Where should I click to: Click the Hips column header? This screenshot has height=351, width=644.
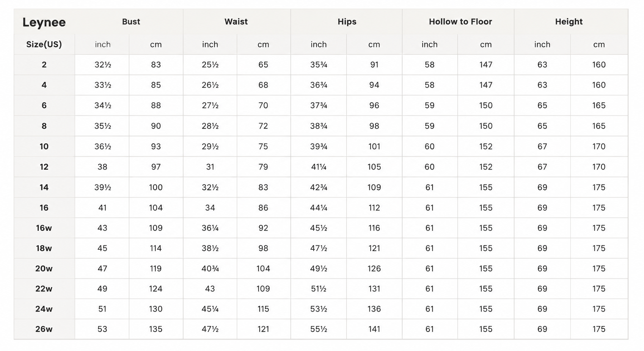click(x=347, y=22)
